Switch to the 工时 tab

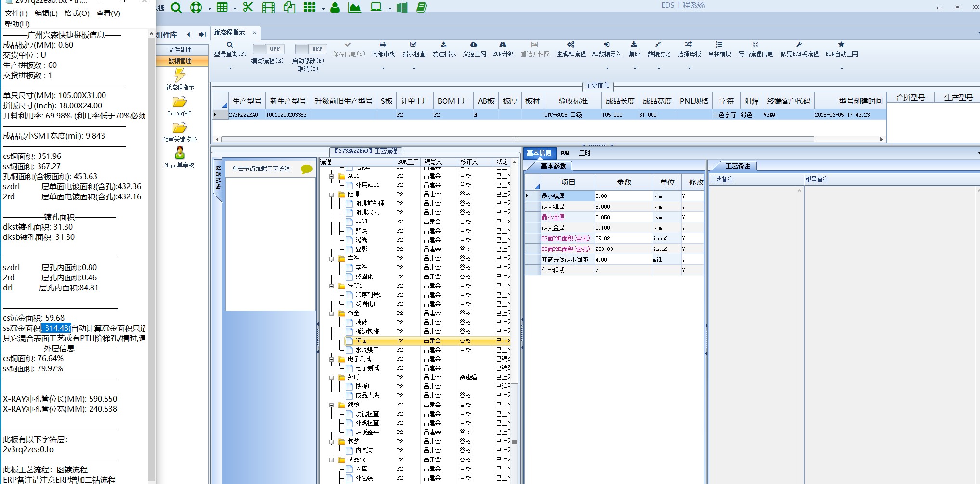(585, 153)
